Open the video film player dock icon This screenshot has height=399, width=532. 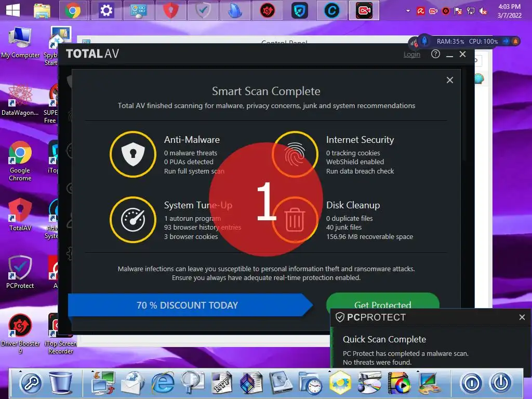click(399, 383)
